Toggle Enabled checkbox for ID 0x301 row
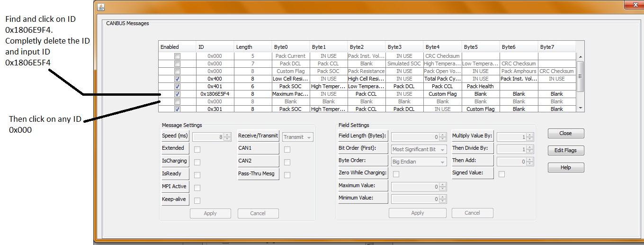The image size is (644, 245). 177,109
